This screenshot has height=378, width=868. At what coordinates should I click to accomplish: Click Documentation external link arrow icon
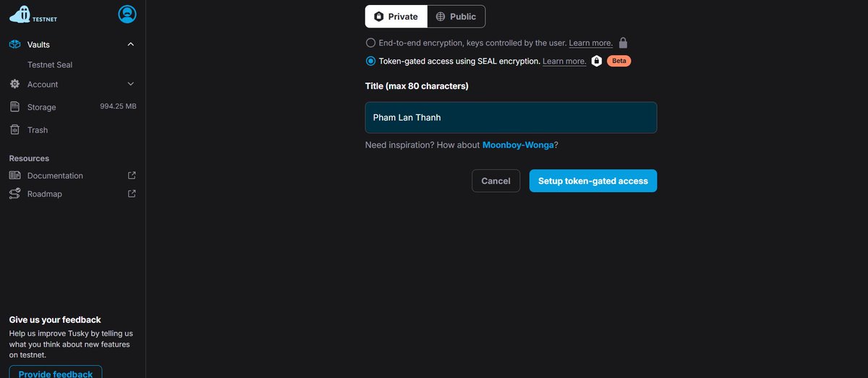click(132, 175)
